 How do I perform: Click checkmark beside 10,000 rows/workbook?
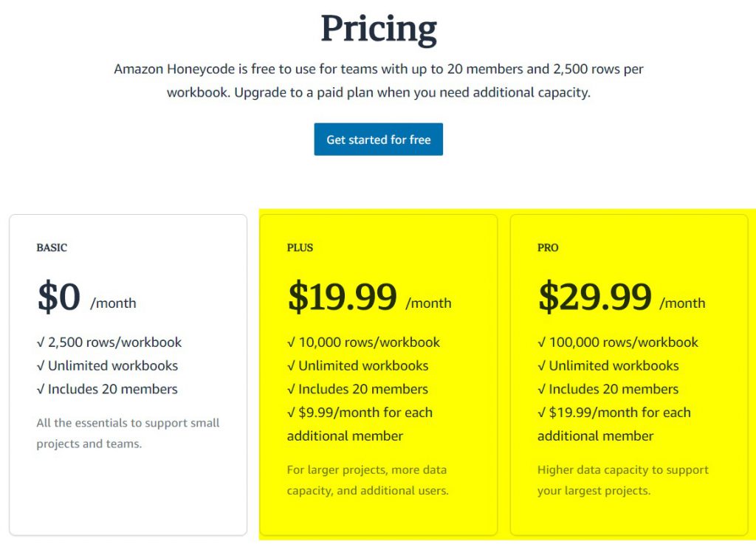291,342
